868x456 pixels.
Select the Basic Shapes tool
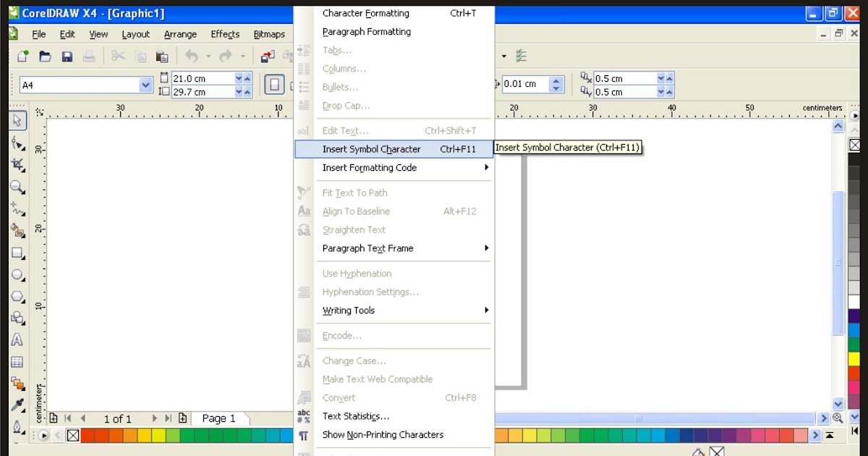coord(18,318)
